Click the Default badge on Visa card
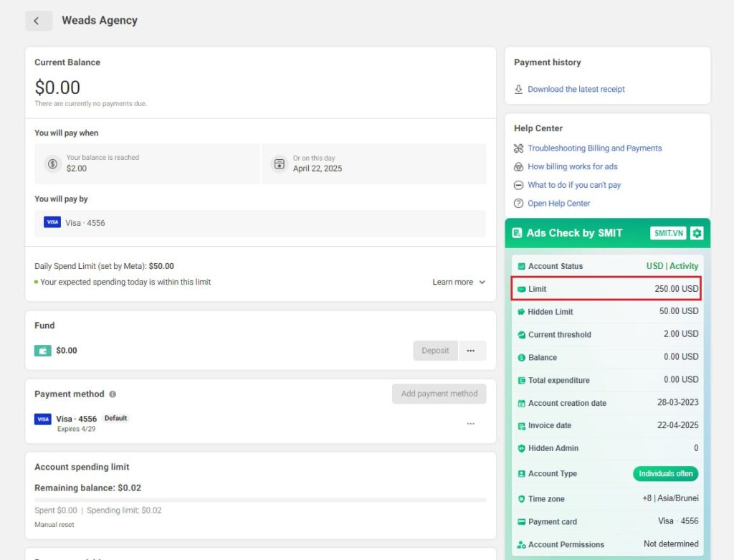Viewport: 734px width, 560px height. [115, 418]
